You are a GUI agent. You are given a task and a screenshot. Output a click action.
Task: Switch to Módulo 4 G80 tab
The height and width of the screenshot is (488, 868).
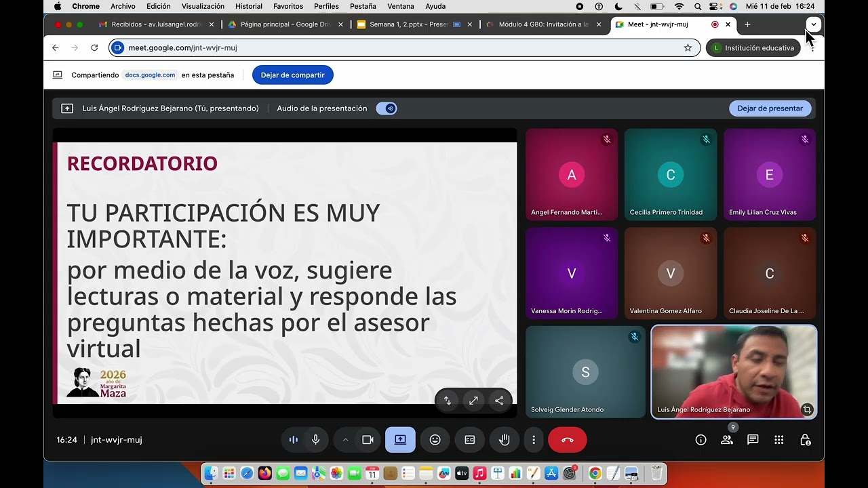[x=542, y=24]
